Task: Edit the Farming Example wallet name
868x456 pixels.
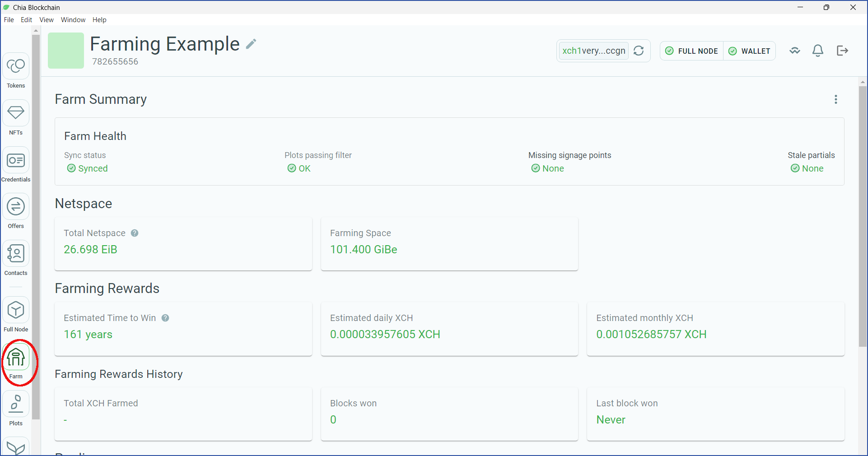Action: [251, 44]
